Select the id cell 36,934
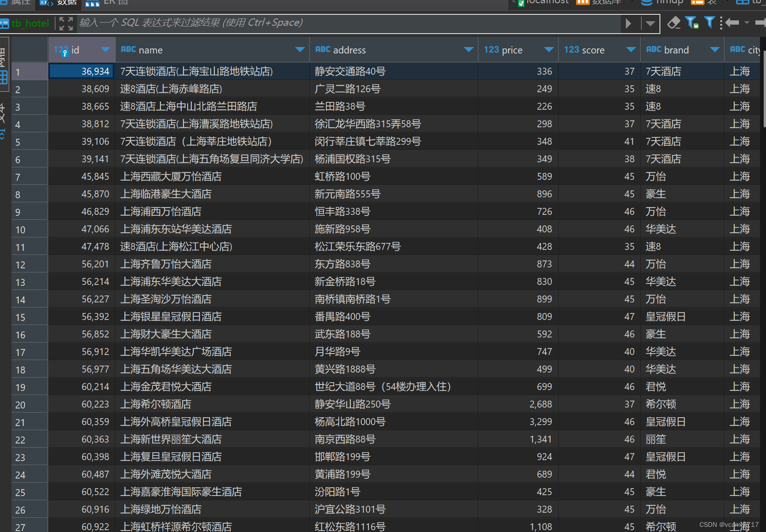This screenshot has width=766, height=532. (x=82, y=71)
